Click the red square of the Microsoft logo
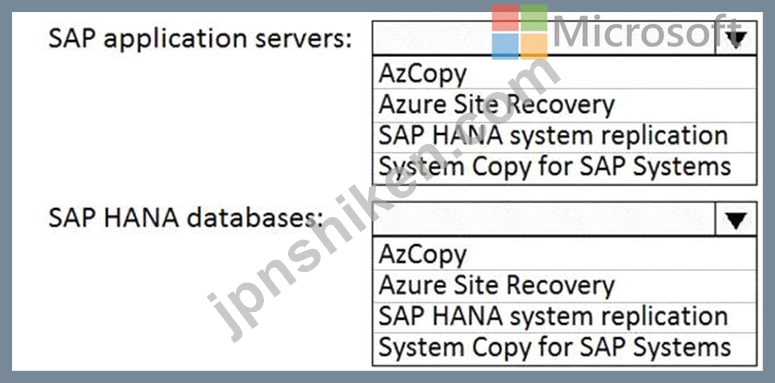This screenshot has height=383, width=775. click(x=505, y=18)
